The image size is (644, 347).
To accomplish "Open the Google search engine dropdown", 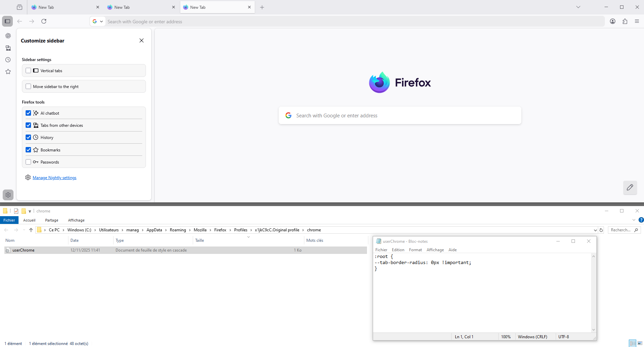I will click(98, 21).
